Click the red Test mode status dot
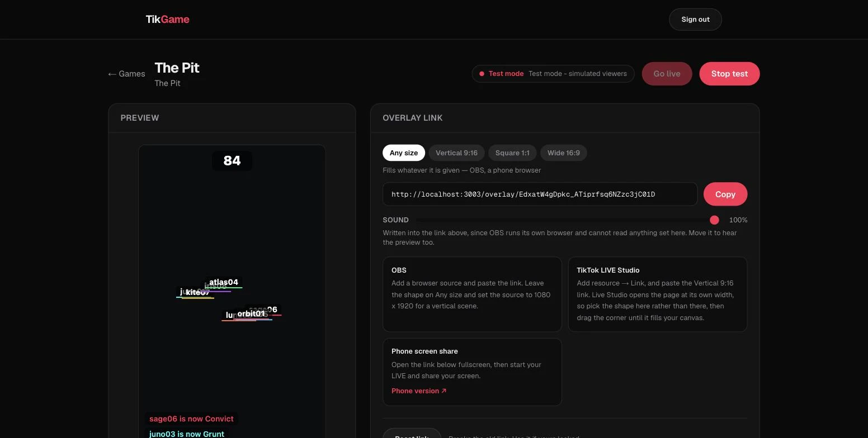868x438 pixels. point(482,74)
